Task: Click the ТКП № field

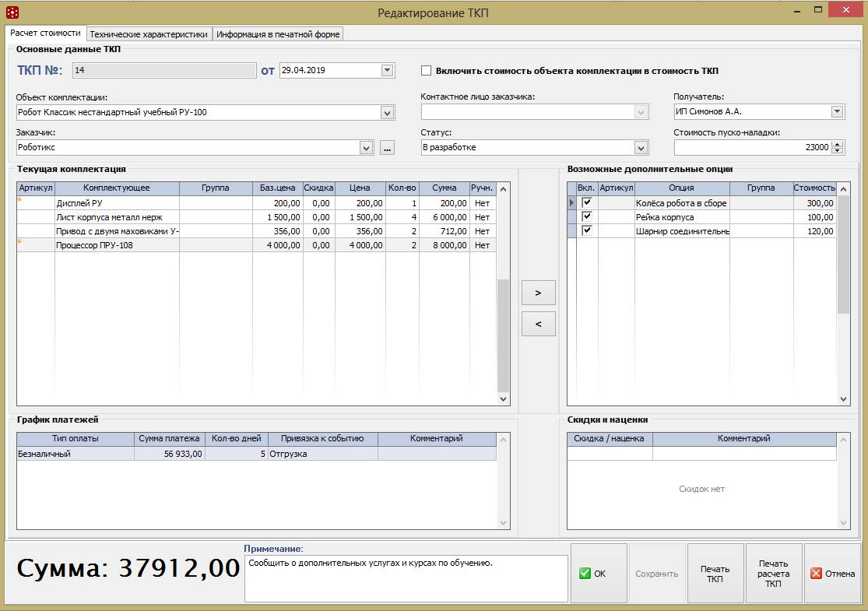Action: tap(164, 70)
